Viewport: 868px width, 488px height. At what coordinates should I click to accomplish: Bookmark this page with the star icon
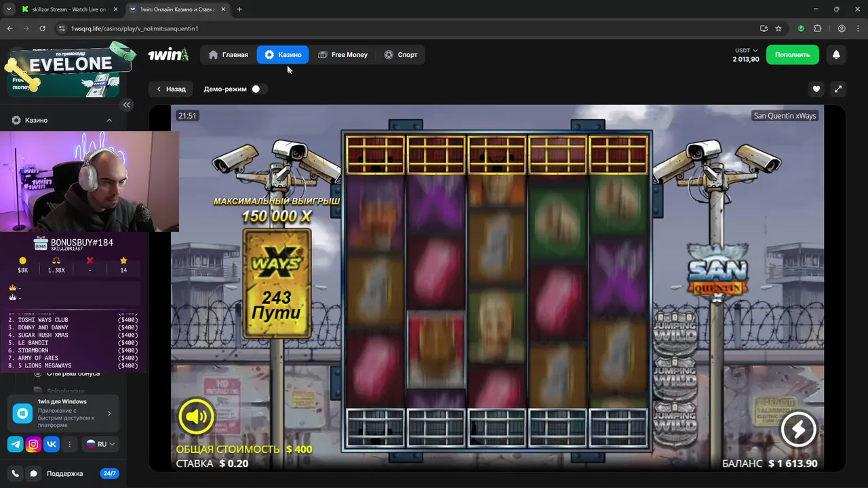pos(778,28)
